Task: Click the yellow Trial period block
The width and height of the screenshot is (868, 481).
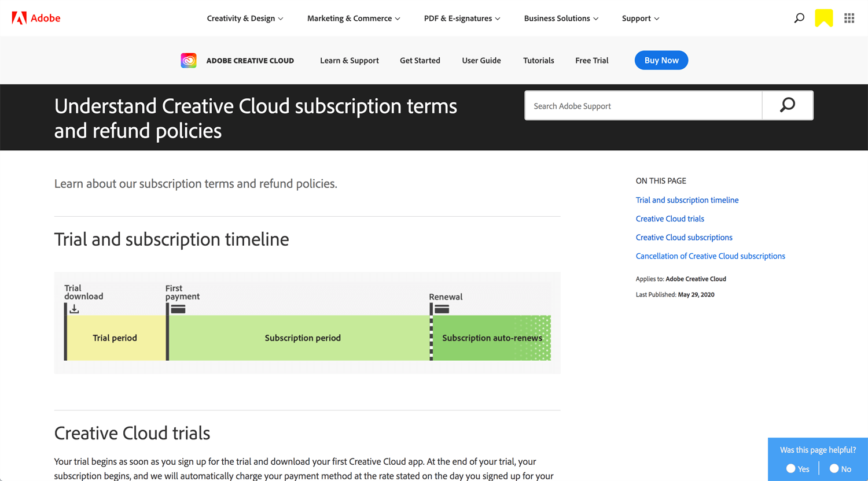Action: click(x=116, y=338)
